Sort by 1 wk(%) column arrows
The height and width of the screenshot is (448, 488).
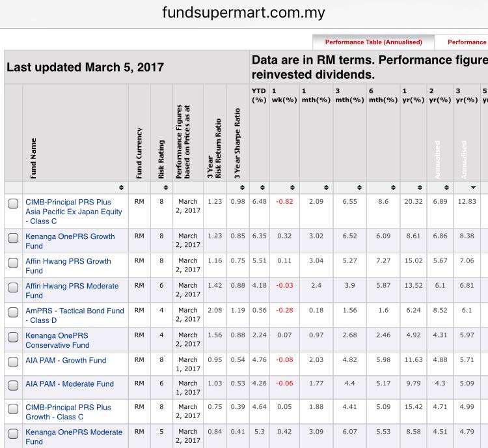pyautogui.click(x=292, y=188)
